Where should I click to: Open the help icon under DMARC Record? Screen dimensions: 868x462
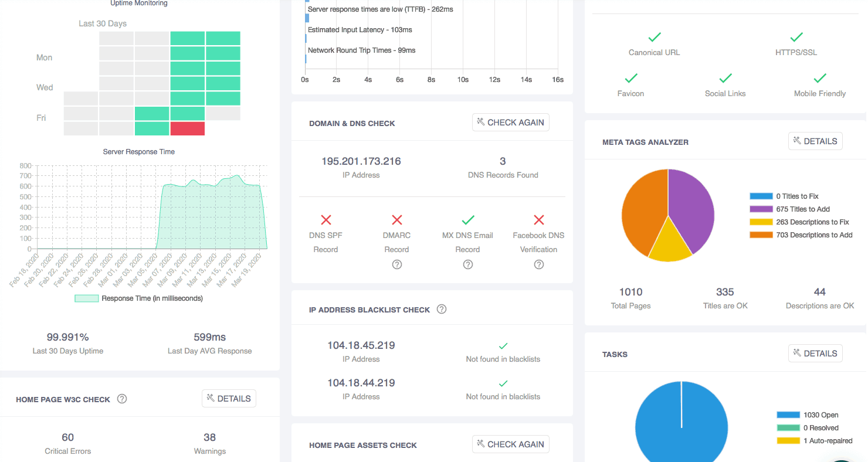click(397, 264)
